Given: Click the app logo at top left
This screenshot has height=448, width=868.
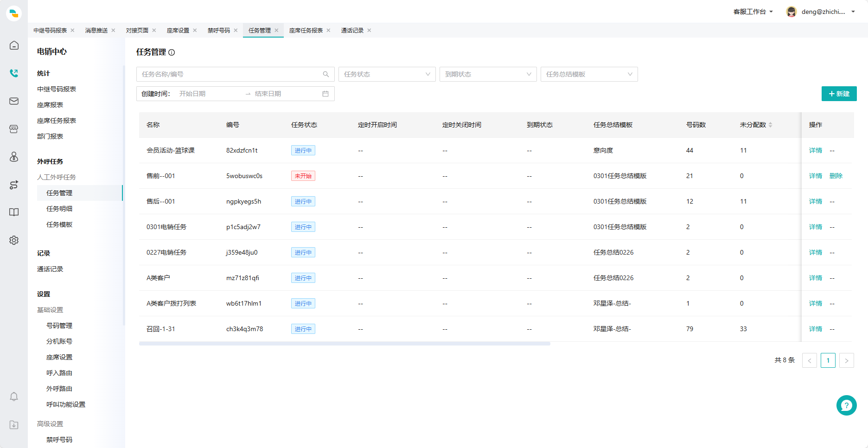Looking at the screenshot, I should 14,13.
